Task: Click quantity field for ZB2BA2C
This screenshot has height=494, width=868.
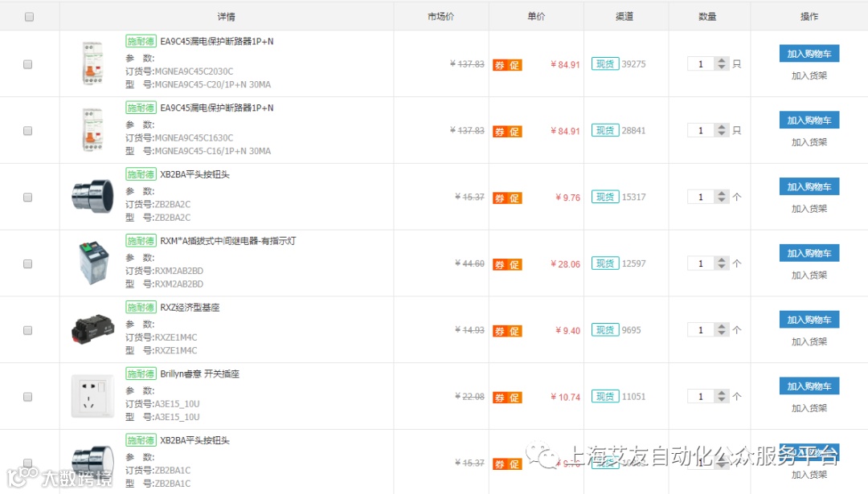Action: coord(701,196)
